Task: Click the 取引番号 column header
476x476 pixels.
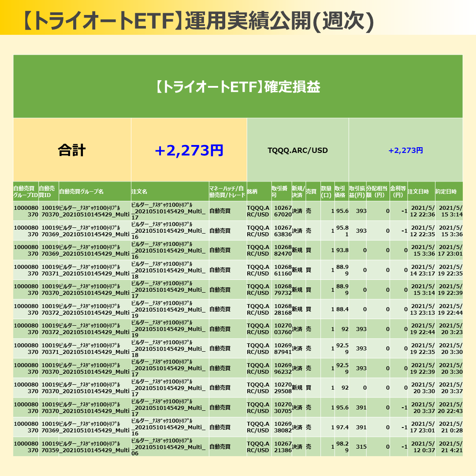Action: tap(281, 192)
